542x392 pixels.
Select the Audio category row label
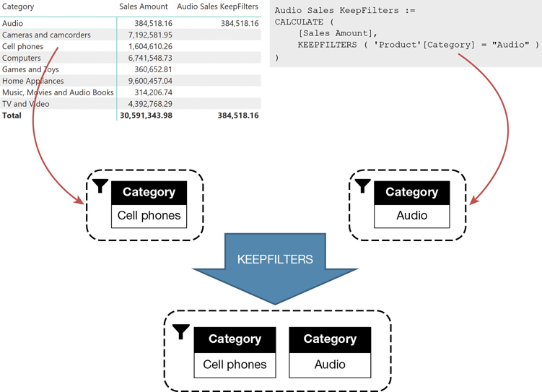pos(12,24)
